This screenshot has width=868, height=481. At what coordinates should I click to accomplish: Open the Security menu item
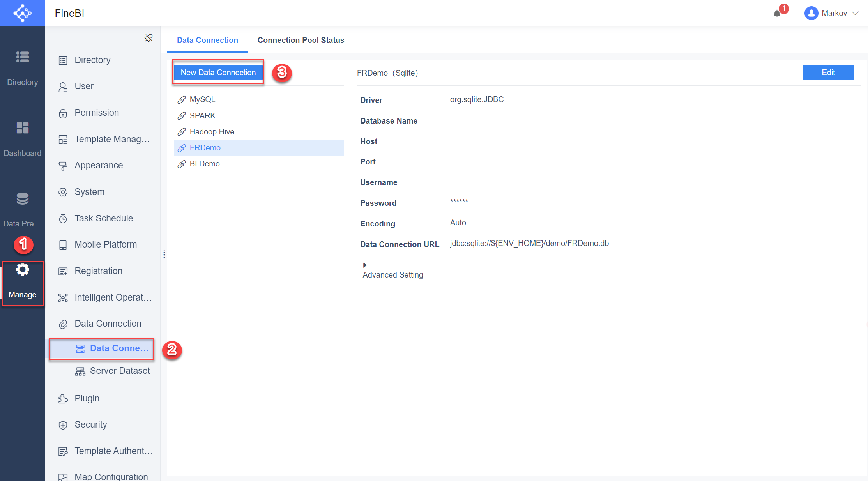click(103, 424)
